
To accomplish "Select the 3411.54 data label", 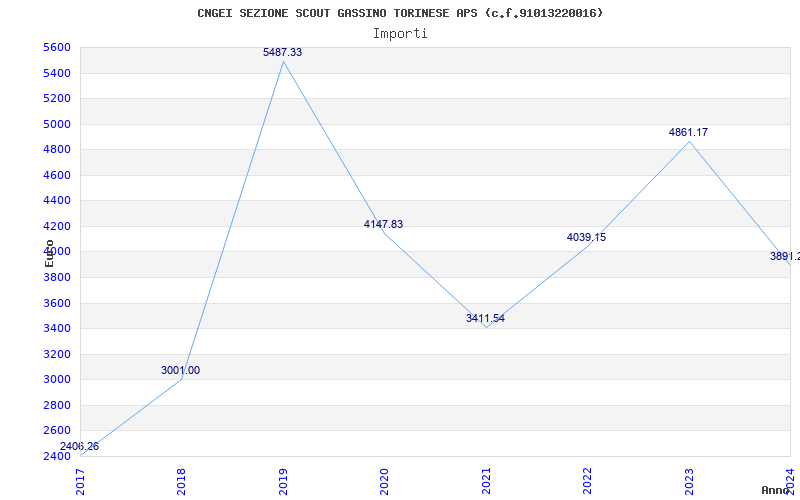I will click(485, 318).
